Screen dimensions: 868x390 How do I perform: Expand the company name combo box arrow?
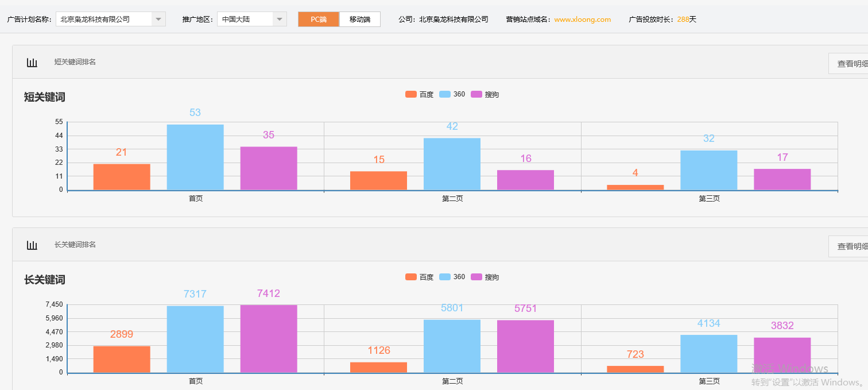pyautogui.click(x=158, y=18)
